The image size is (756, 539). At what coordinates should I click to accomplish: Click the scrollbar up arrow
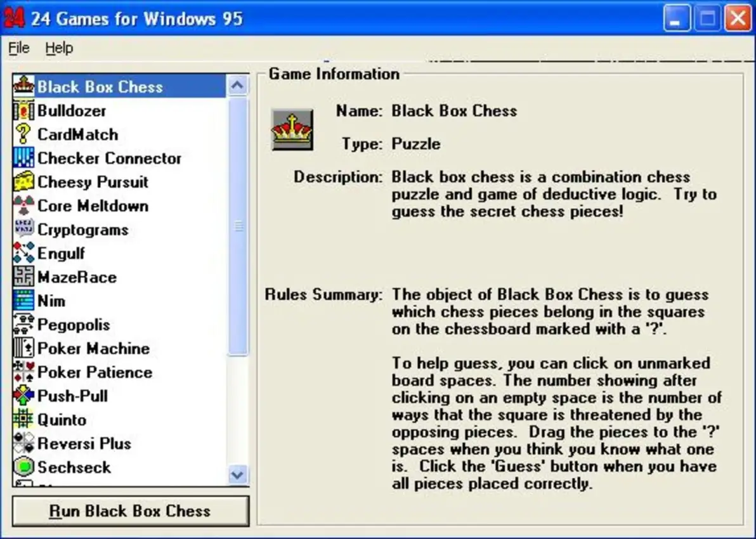(x=238, y=84)
